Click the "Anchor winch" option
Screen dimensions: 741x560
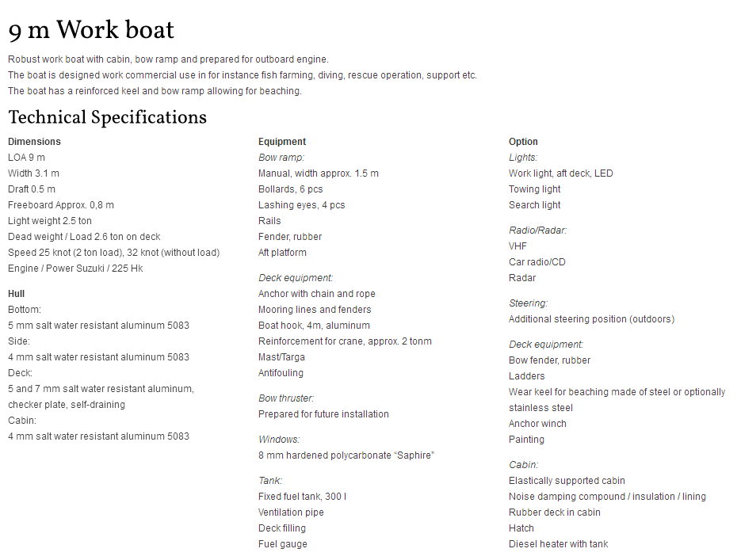[x=537, y=424]
